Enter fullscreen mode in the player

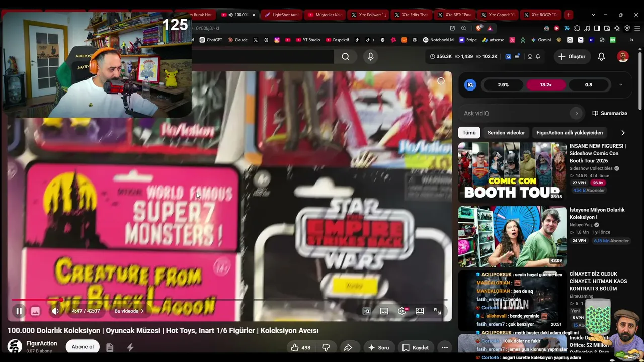point(437,311)
